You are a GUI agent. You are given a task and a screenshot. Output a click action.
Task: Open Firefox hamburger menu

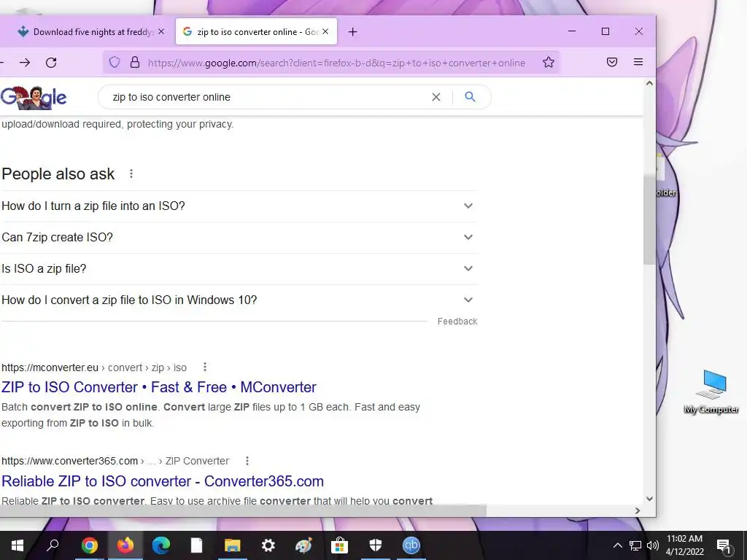coord(638,62)
